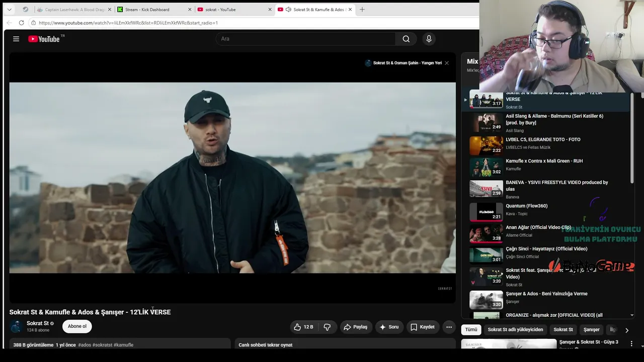Dislike the video with thumbs down
This screenshot has width=644, height=362.
[x=327, y=327]
